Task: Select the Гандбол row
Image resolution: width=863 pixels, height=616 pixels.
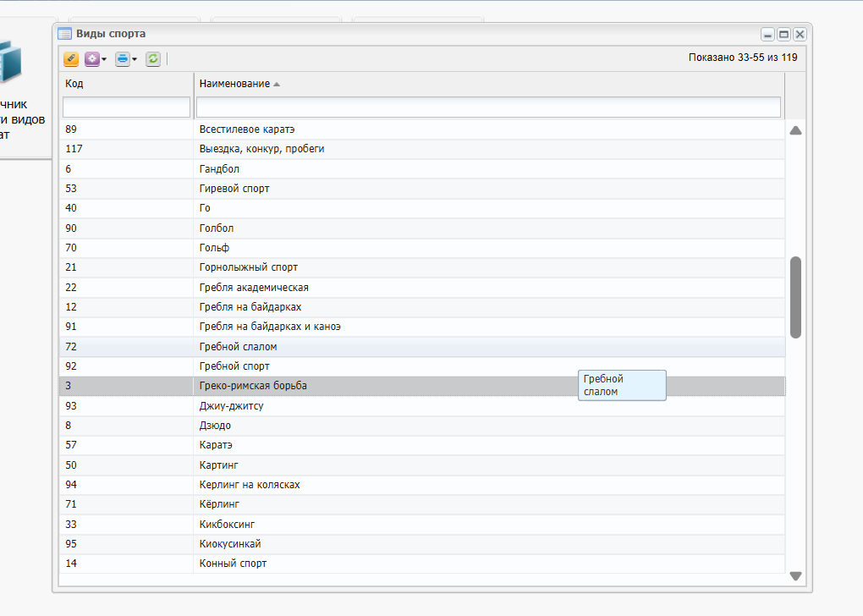Action: [x=422, y=169]
